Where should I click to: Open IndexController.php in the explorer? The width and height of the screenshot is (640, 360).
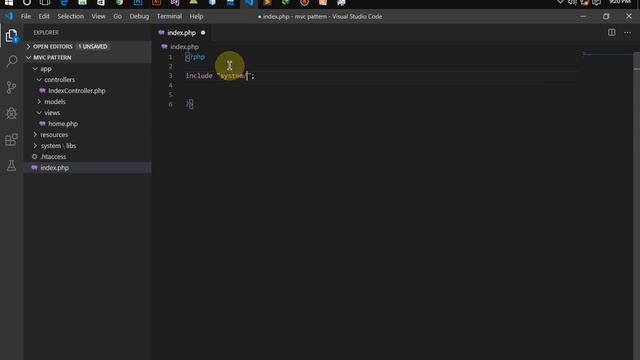tap(77, 91)
